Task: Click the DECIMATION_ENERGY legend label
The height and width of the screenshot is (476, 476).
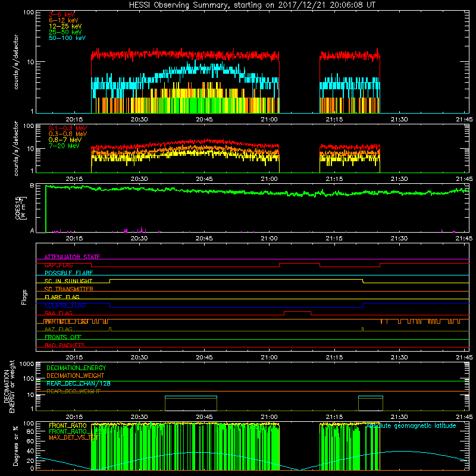Action: click(76, 368)
